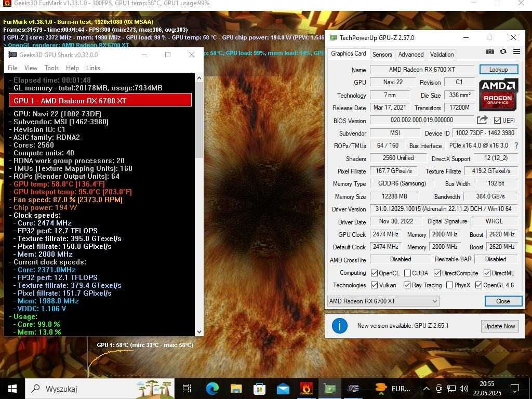Open the File menu in GPU Shark
This screenshot has height=399, width=532.
coord(12,68)
